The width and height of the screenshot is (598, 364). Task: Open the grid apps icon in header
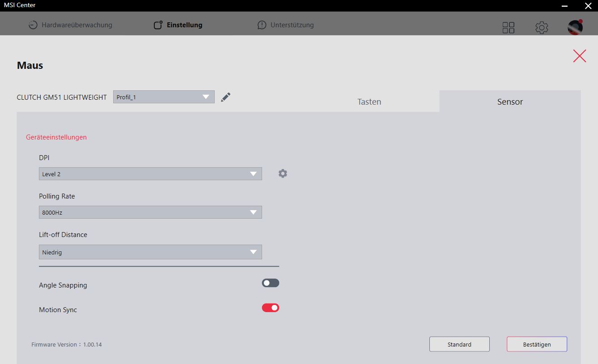pyautogui.click(x=509, y=28)
